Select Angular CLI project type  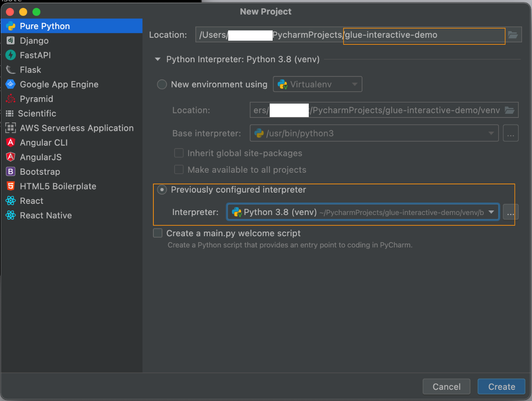click(x=71, y=142)
